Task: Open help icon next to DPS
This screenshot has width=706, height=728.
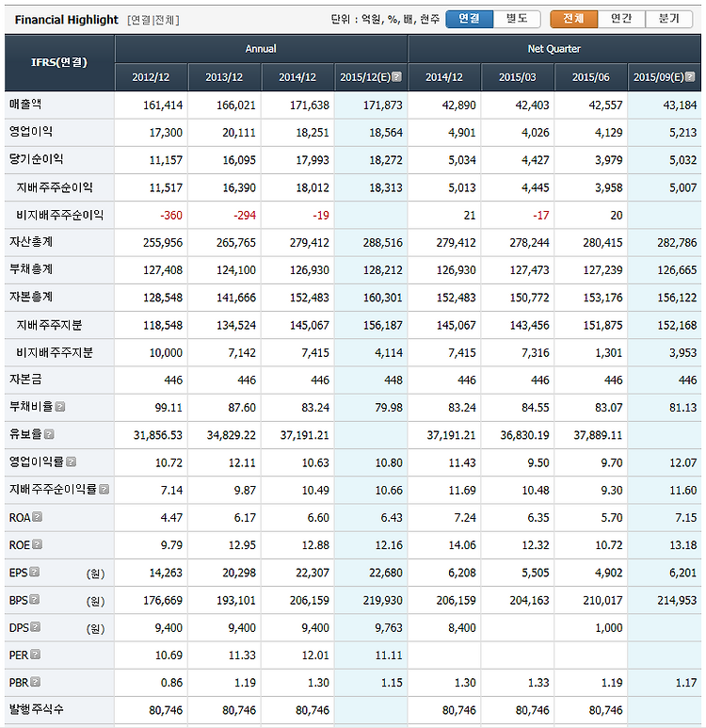Action: (x=35, y=627)
